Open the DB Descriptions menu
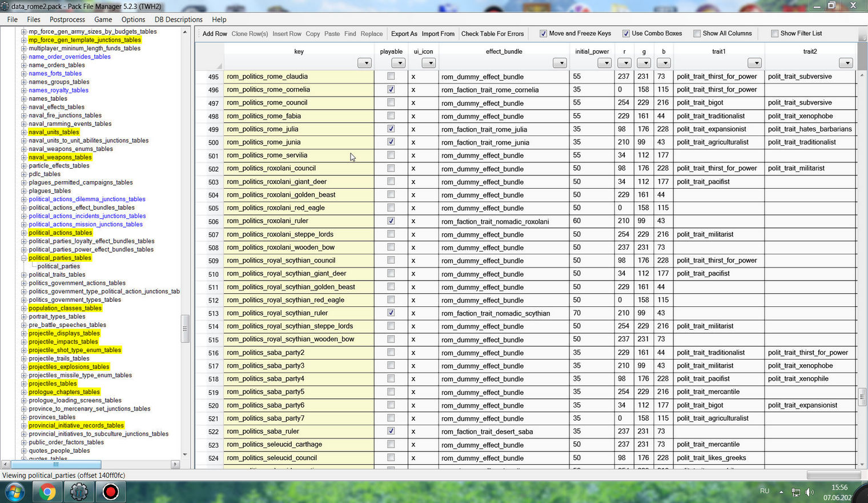Image resolution: width=868 pixels, height=503 pixels. (x=178, y=19)
